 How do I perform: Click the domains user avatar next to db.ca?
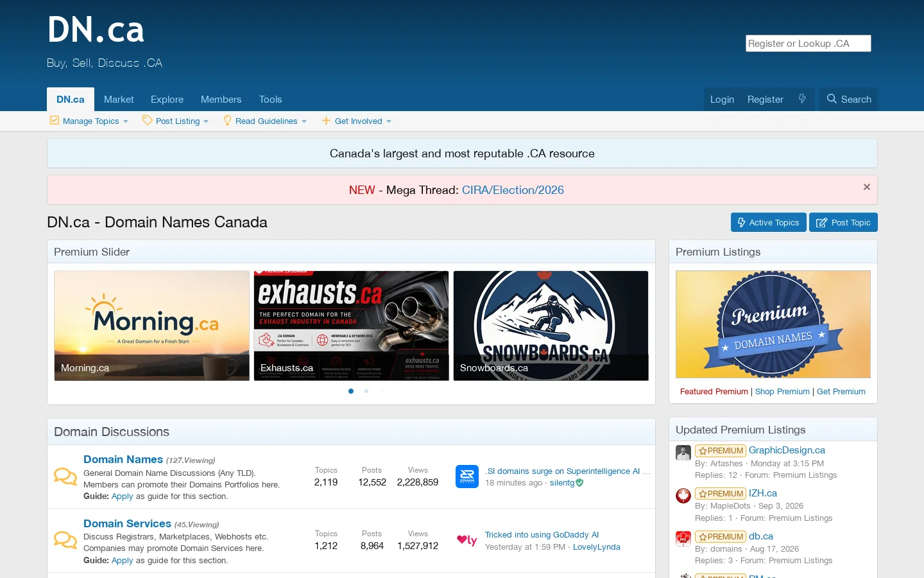(683, 538)
